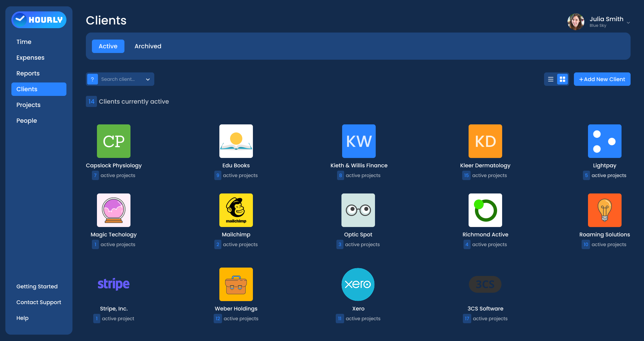The height and width of the screenshot is (341, 644).
Task: Open the Mailchimp monkey logo
Action: [236, 210]
